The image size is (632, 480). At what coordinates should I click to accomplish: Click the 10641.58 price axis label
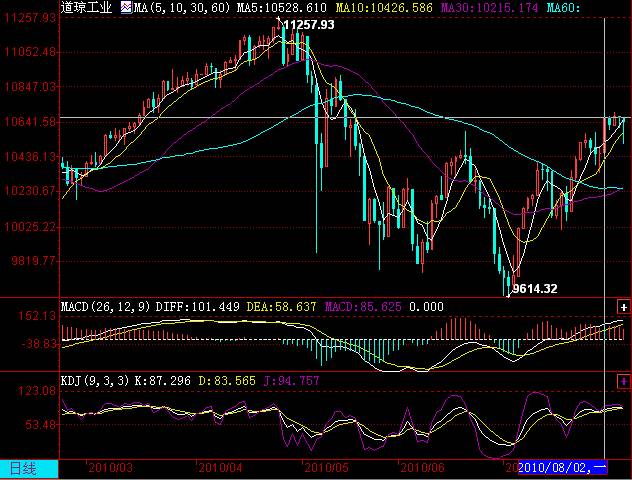click(30, 122)
